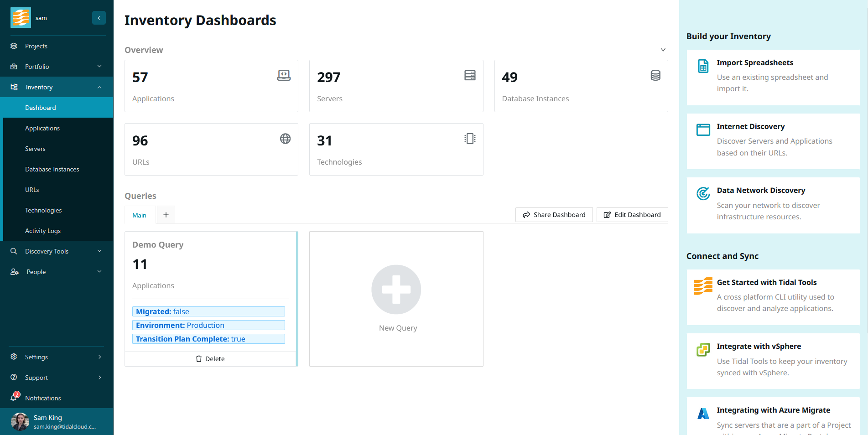Click the Edit Dashboard button
Image resolution: width=868 pixels, height=435 pixels.
(632, 215)
